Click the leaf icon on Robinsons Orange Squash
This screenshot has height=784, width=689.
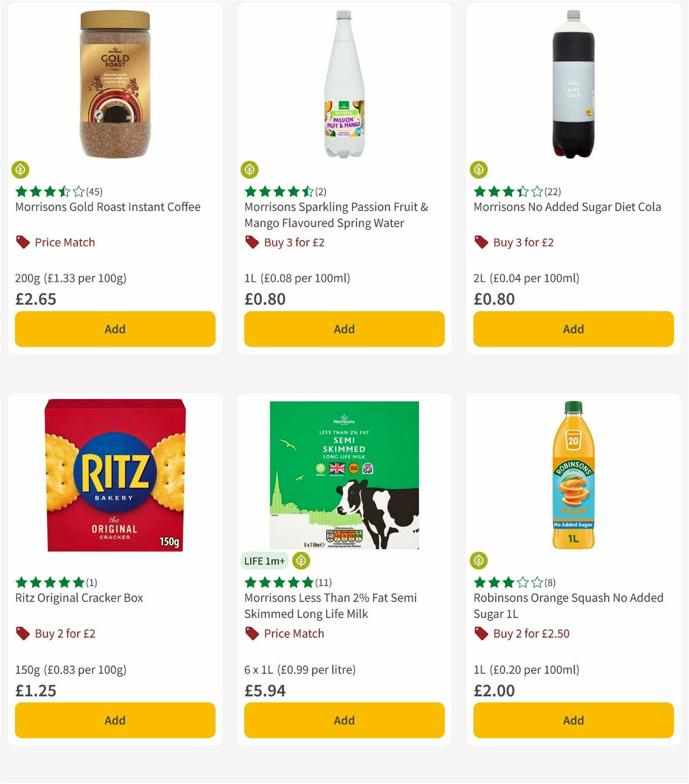478,561
